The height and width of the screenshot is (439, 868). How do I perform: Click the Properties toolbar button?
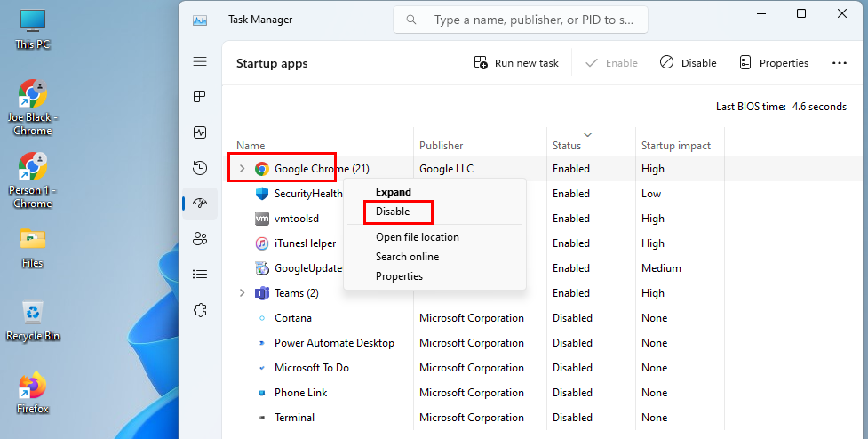773,63
